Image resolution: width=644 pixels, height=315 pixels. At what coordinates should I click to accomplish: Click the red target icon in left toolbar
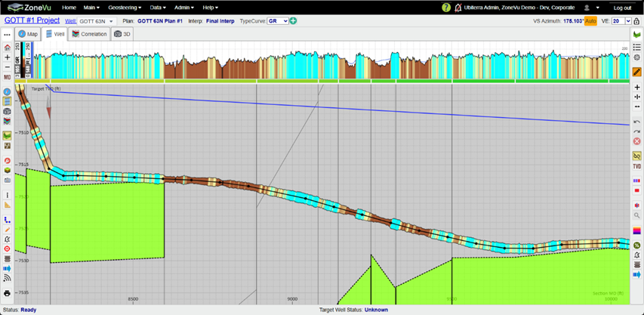pos(7,249)
